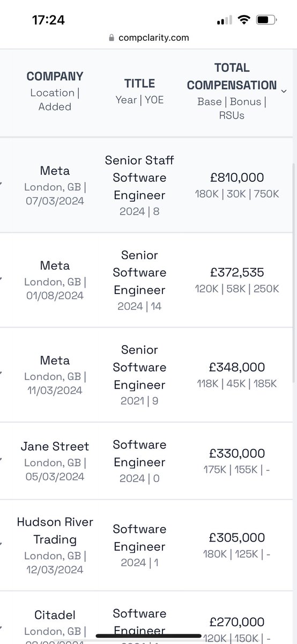Sort by the TITLE column header
The width and height of the screenshot is (297, 644).
(139, 84)
